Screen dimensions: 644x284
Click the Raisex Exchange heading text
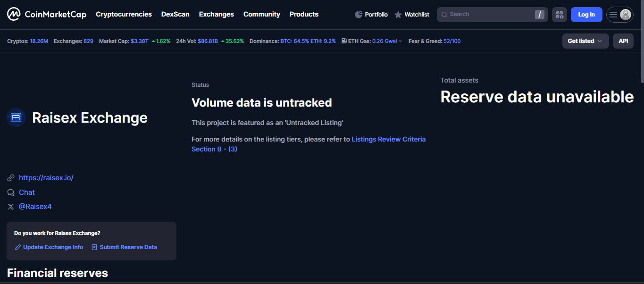[90, 117]
